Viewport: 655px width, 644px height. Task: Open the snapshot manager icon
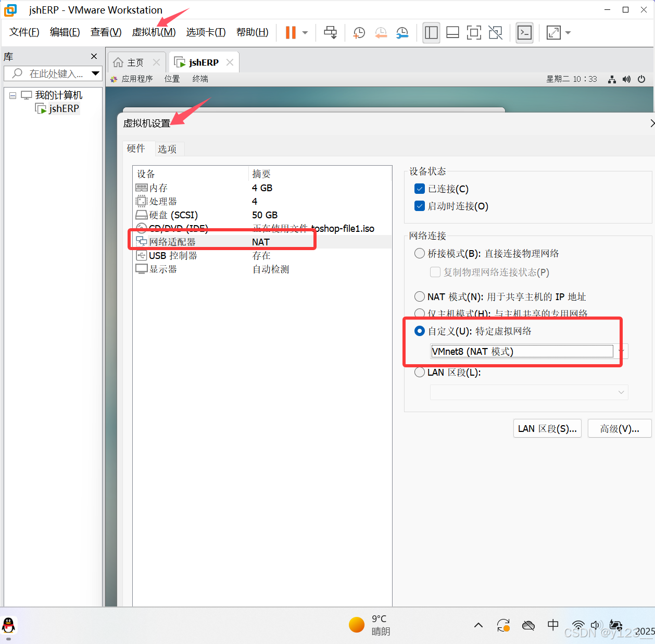click(402, 33)
